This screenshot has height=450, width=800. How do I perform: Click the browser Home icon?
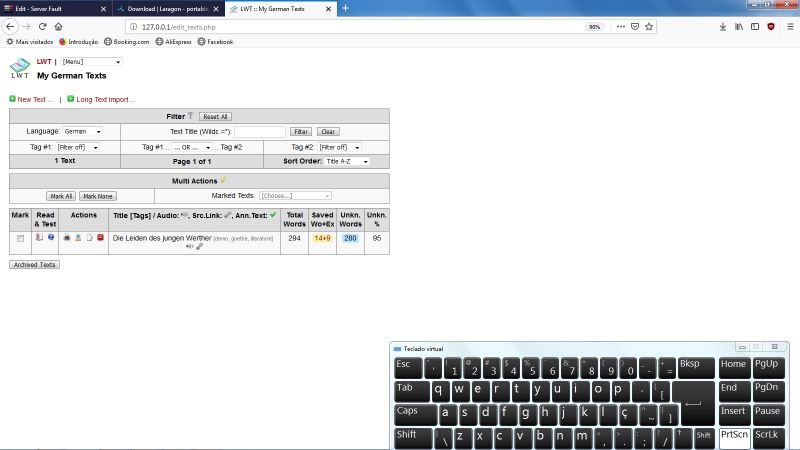(x=59, y=27)
